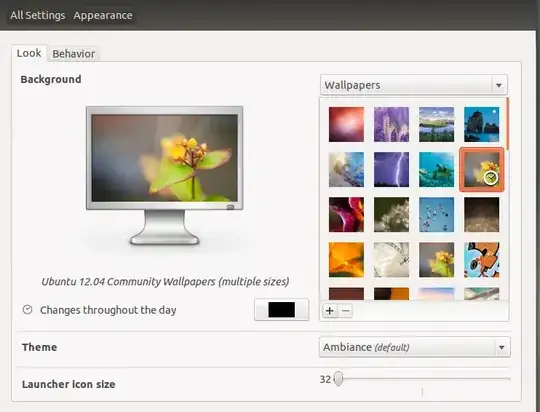Image resolution: width=540 pixels, height=412 pixels.
Task: Click the Appearance header button
Action: (x=103, y=16)
